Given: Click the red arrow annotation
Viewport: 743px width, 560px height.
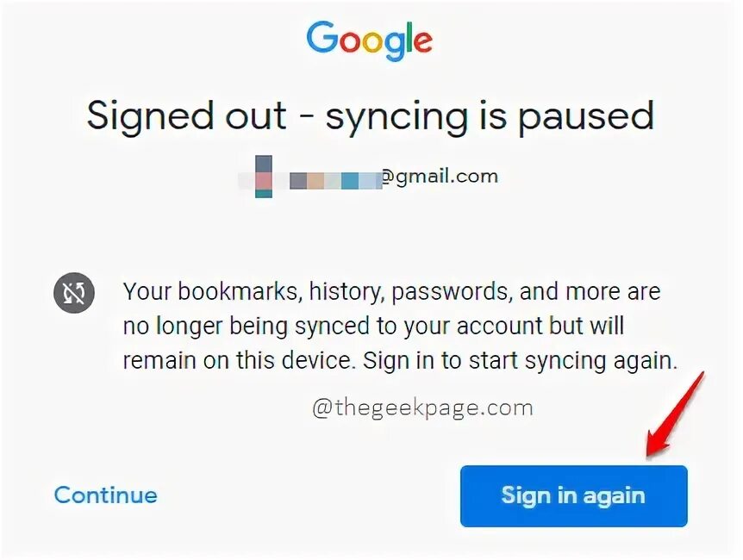Looking at the screenshot, I should [675, 415].
